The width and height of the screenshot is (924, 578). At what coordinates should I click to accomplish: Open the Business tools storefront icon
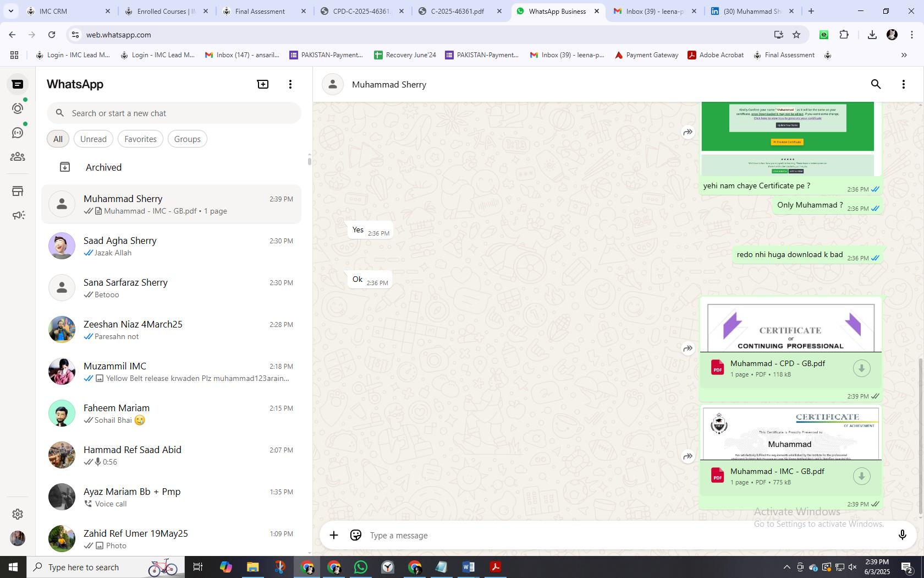[x=18, y=191]
